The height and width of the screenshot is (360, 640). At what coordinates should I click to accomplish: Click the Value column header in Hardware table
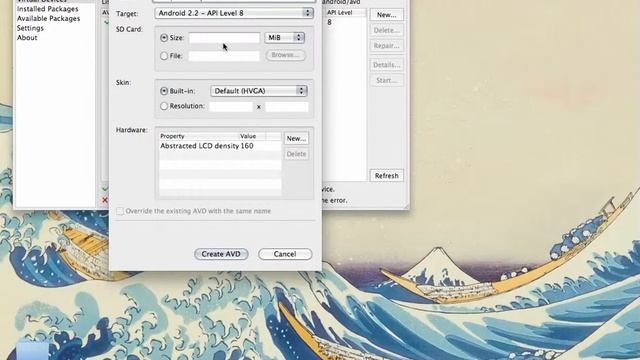(x=252, y=136)
